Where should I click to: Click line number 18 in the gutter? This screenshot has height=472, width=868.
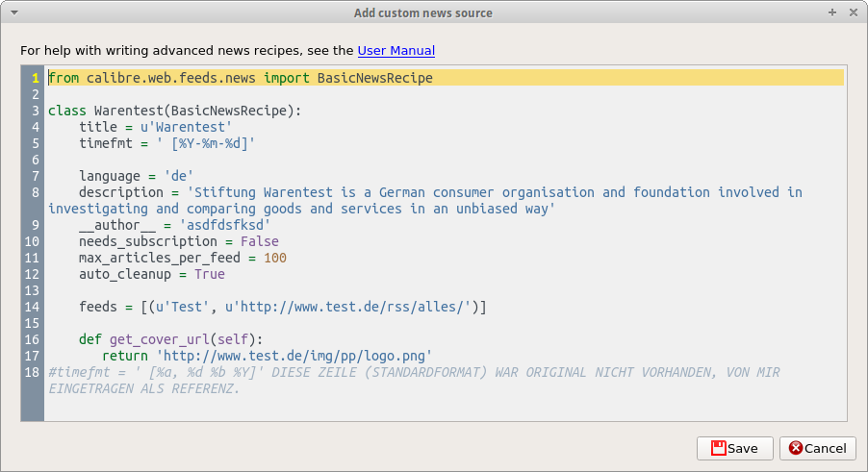(33, 372)
